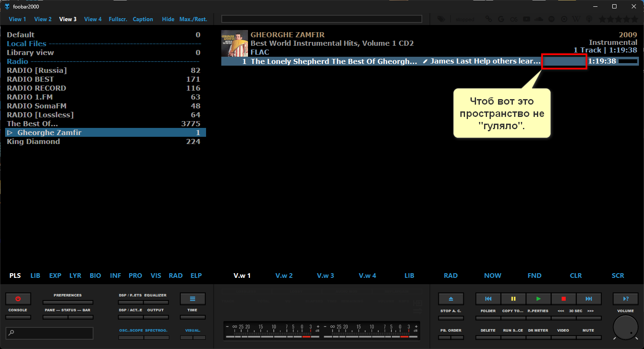This screenshot has height=349, width=644.
Task: Go to the previous track
Action: [488, 299]
